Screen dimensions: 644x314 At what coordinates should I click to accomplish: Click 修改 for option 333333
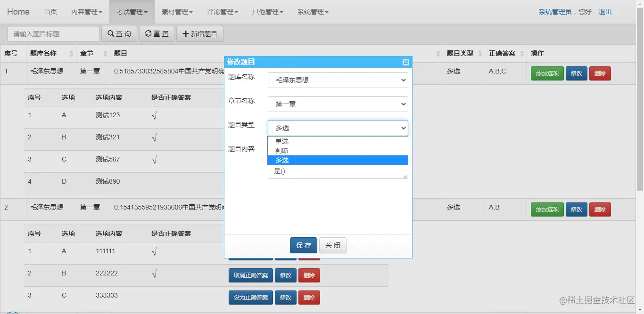286,298
